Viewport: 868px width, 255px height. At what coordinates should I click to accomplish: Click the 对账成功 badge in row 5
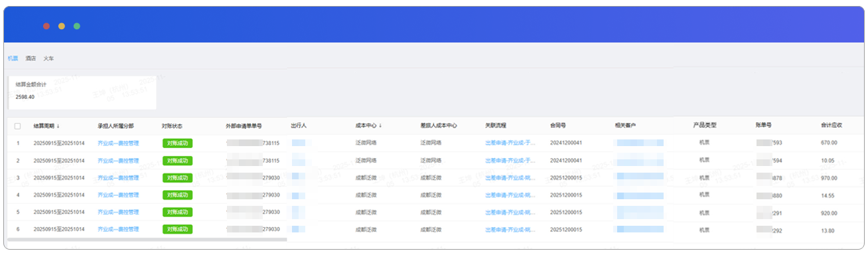[177, 212]
